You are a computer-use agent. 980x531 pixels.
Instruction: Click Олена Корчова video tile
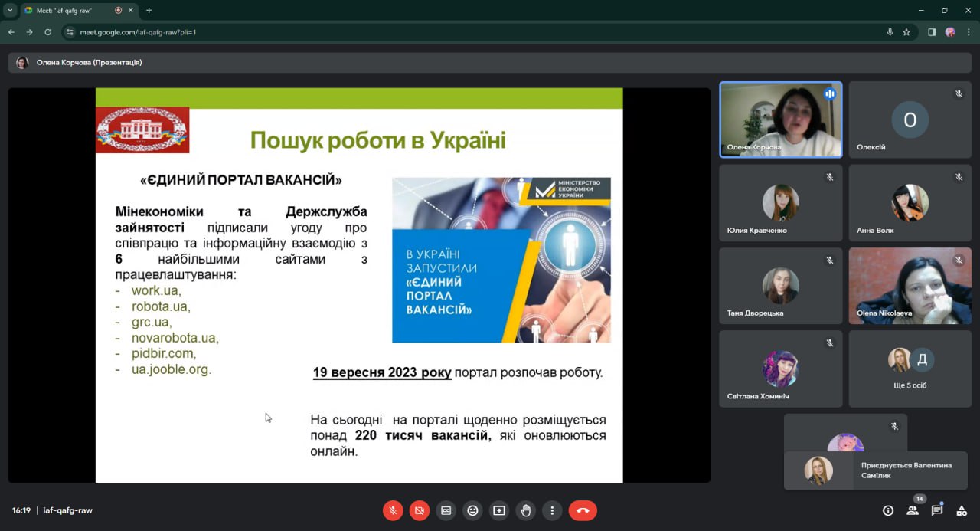[780, 120]
